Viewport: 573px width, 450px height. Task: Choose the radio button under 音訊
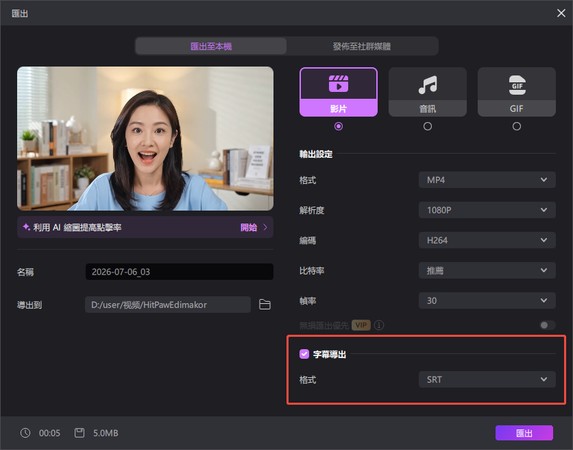click(x=428, y=126)
